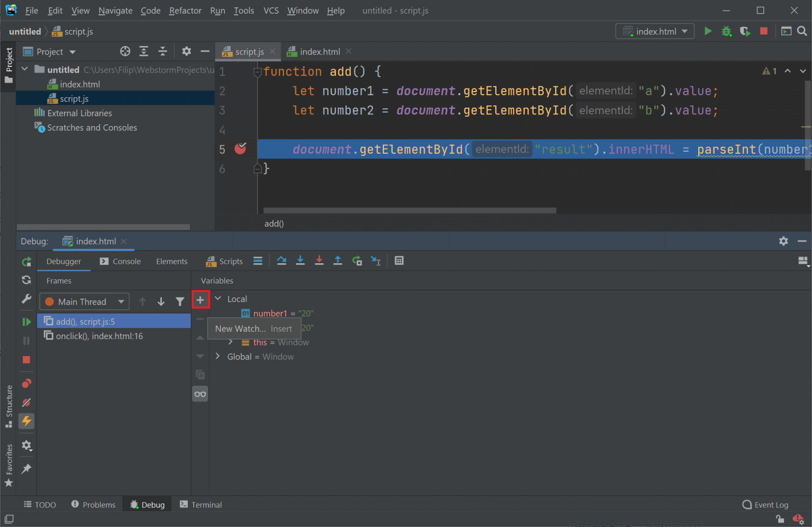
Task: Open the Main Thread dropdown
Action: (84, 301)
